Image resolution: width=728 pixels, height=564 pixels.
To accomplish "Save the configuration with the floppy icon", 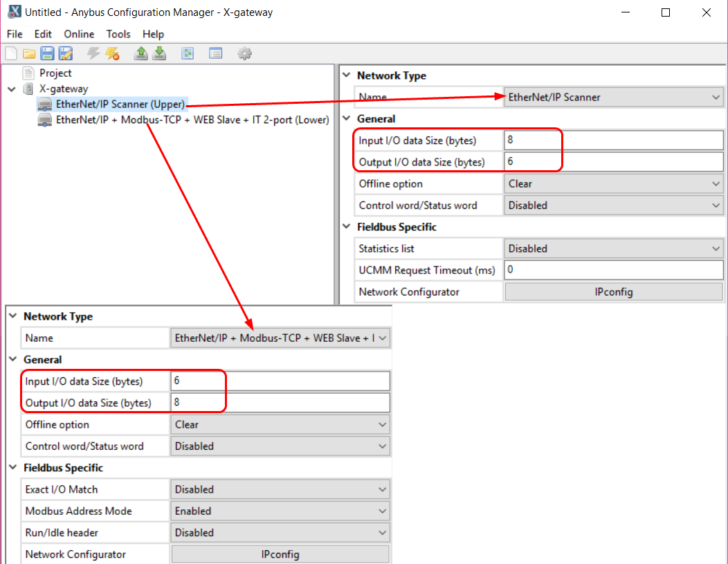I will point(47,54).
